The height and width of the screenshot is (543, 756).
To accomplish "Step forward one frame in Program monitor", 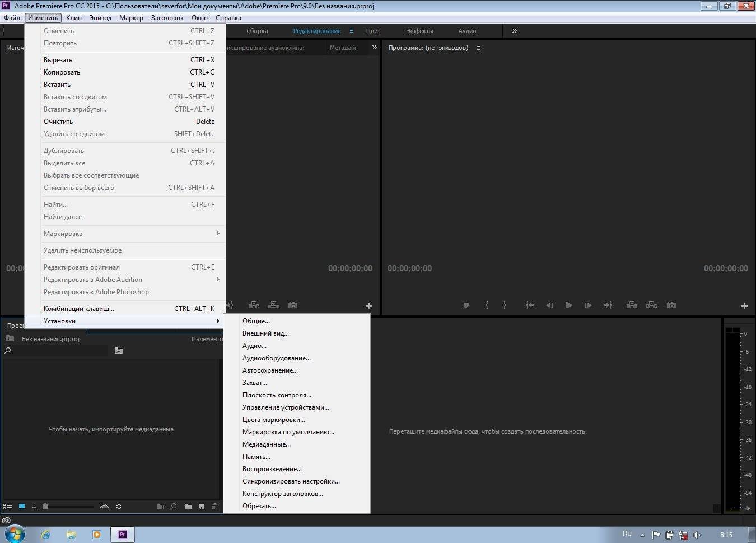I will tap(588, 305).
